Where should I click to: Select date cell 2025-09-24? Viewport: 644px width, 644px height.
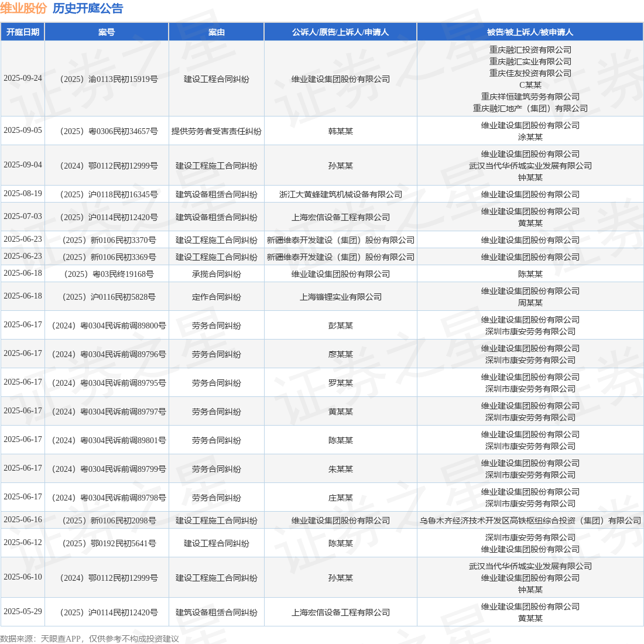coord(23,78)
